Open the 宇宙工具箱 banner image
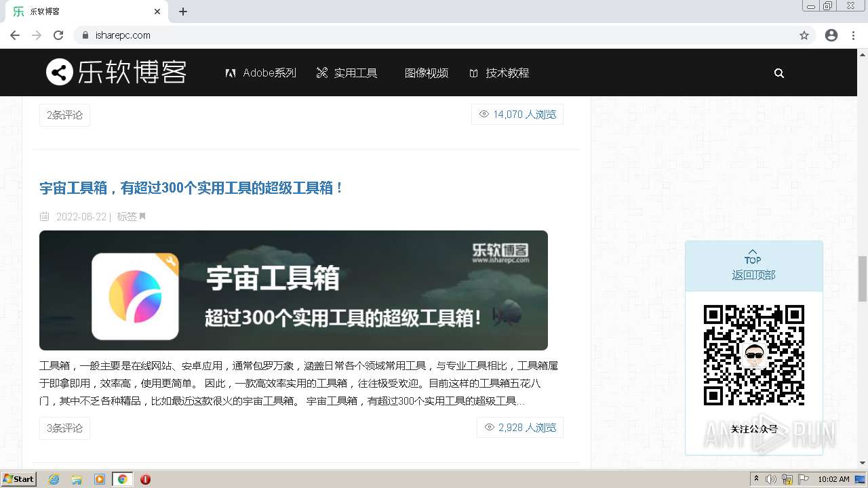This screenshot has width=868, height=488. click(x=294, y=290)
